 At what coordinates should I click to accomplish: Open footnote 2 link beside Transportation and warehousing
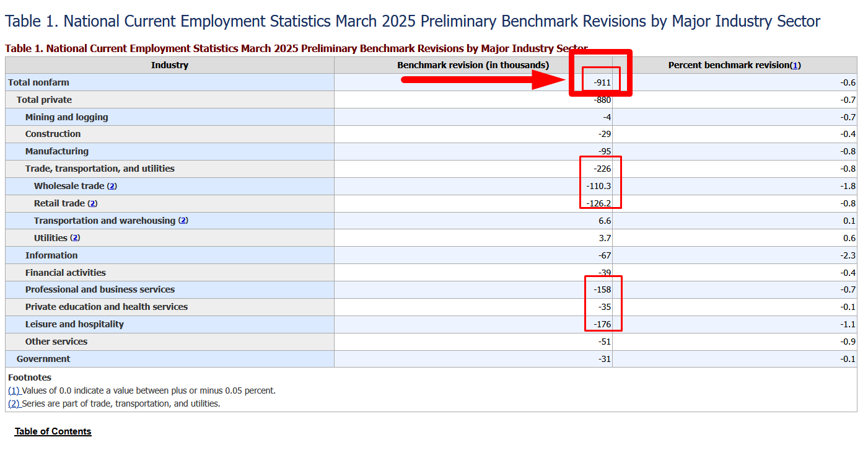click(183, 221)
